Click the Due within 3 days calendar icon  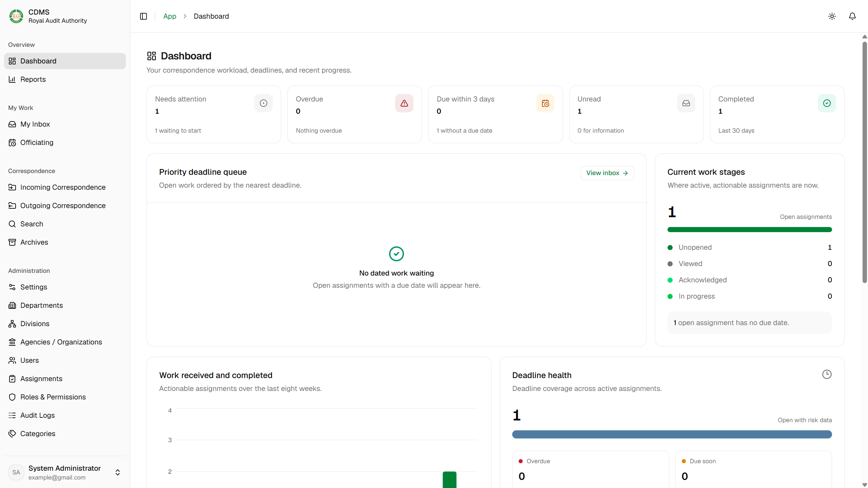(545, 103)
